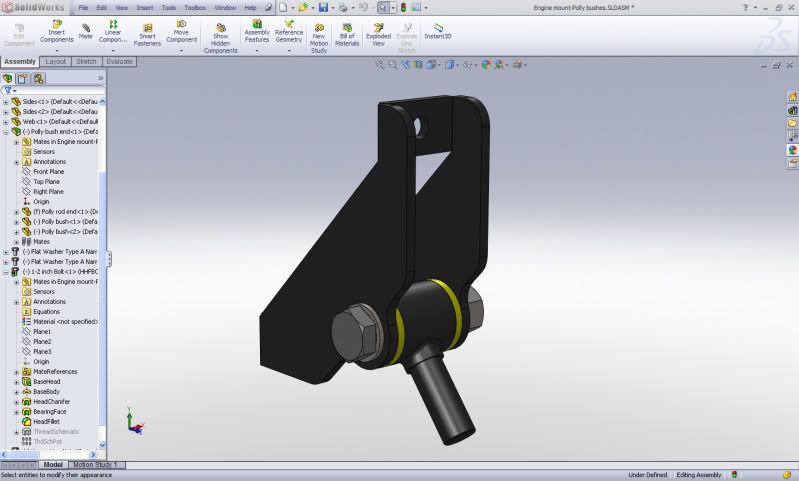This screenshot has width=799, height=481.
Task: Open the Insert menu
Action: (x=144, y=7)
